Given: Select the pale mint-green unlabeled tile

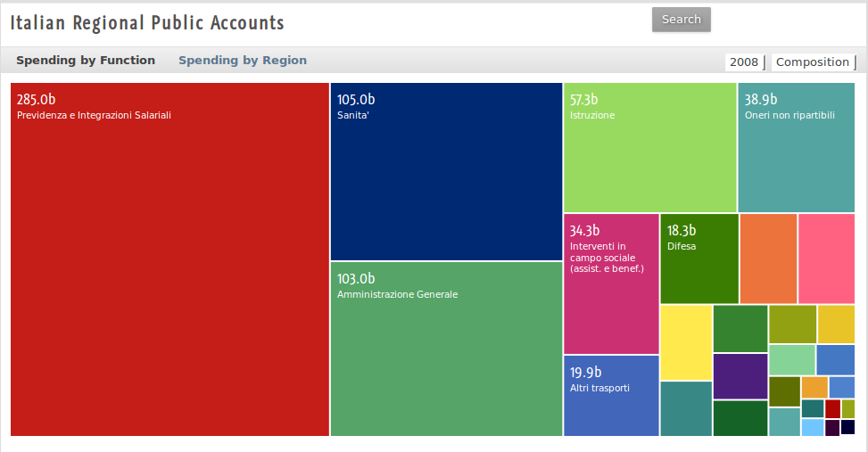Looking at the screenshot, I should click(791, 360).
